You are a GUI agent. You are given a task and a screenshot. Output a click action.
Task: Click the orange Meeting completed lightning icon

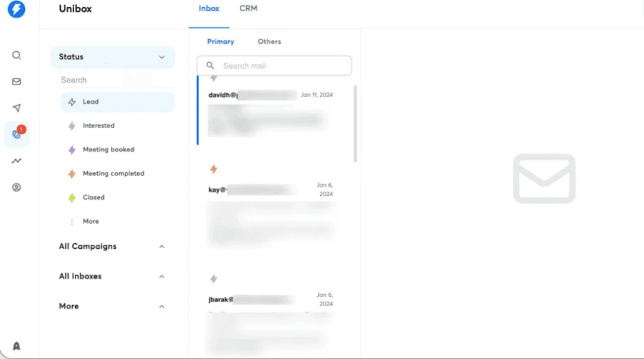72,174
